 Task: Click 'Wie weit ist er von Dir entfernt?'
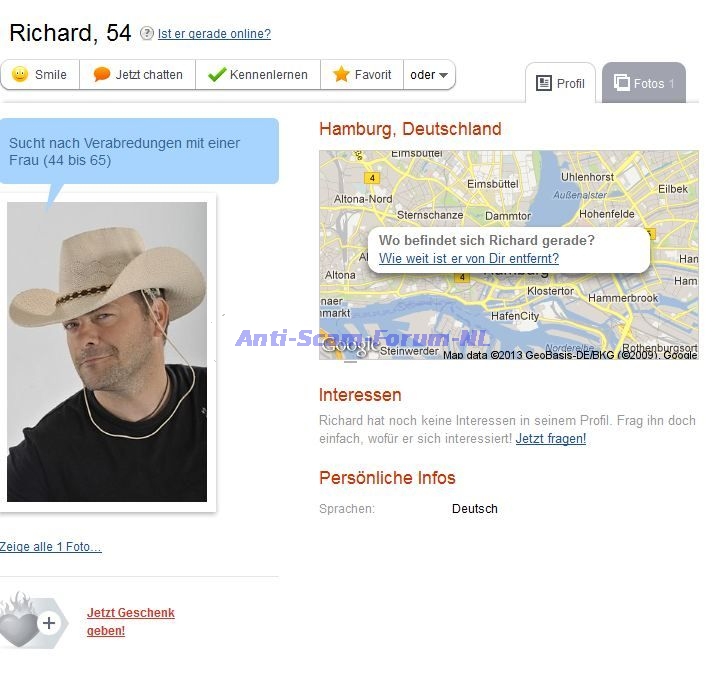click(x=469, y=258)
